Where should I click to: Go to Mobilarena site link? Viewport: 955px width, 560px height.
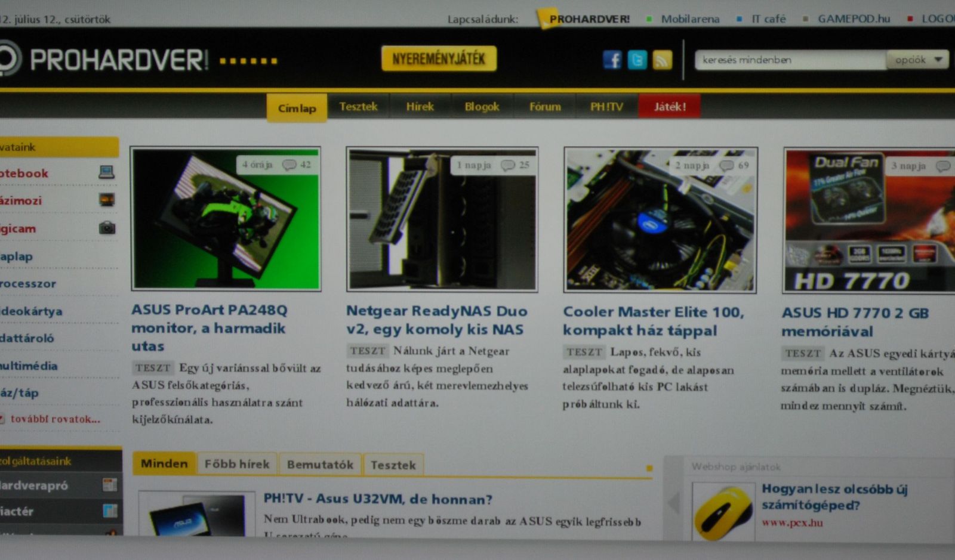pyautogui.click(x=690, y=19)
